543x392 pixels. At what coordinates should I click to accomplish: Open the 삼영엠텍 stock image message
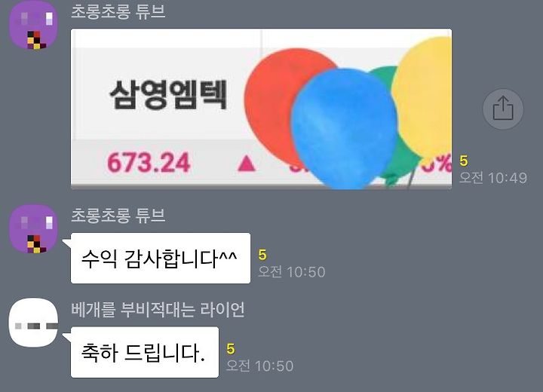coord(261,109)
